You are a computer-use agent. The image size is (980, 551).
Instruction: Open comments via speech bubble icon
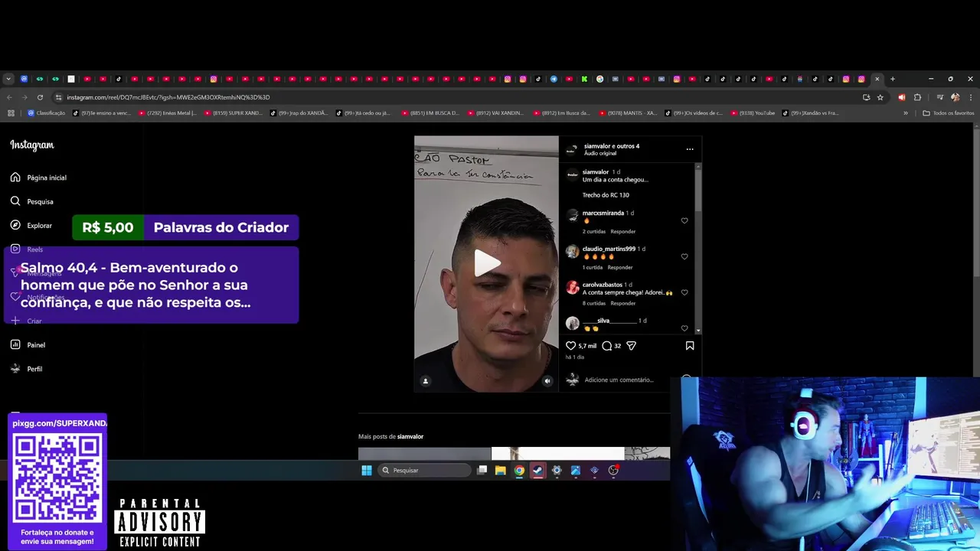coord(606,346)
